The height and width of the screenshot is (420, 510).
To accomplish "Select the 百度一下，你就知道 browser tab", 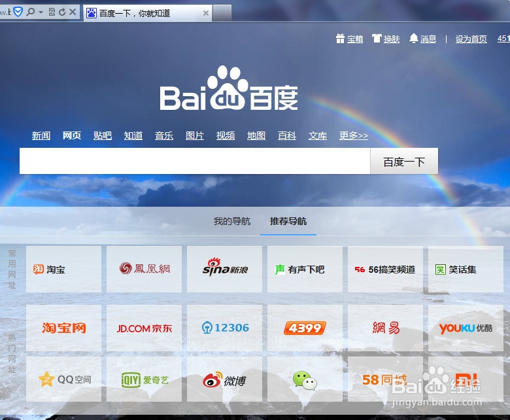I will pyautogui.click(x=148, y=13).
